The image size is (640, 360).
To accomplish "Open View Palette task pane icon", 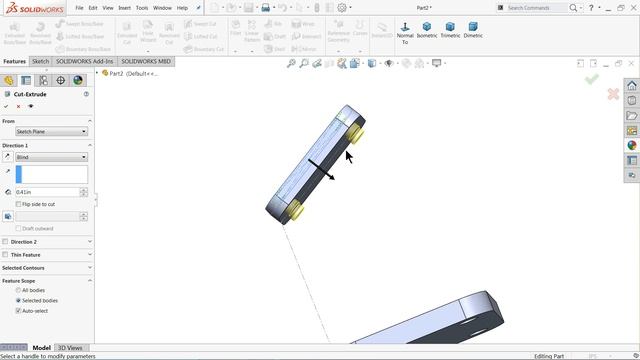I will click(632, 131).
